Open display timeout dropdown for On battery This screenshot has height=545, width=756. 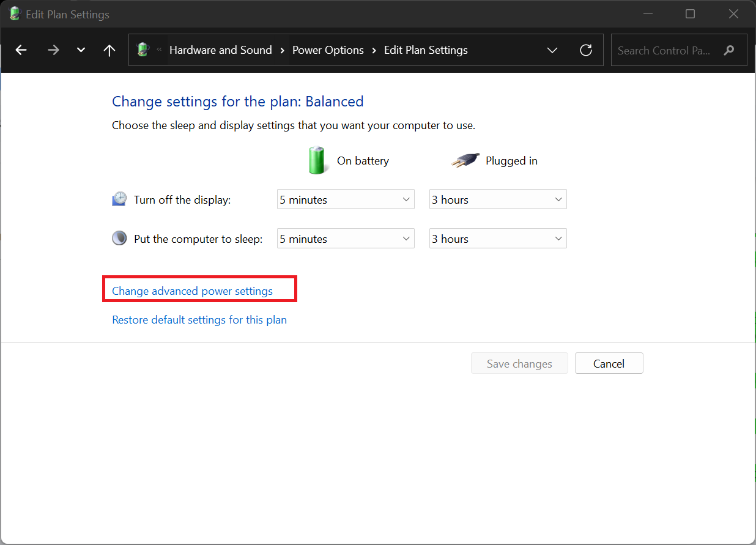click(x=346, y=200)
